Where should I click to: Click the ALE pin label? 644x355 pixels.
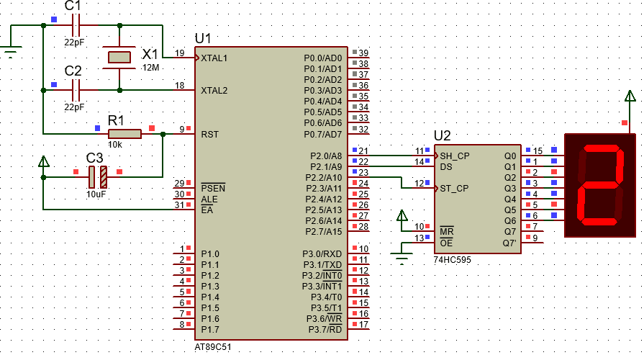[209, 199]
